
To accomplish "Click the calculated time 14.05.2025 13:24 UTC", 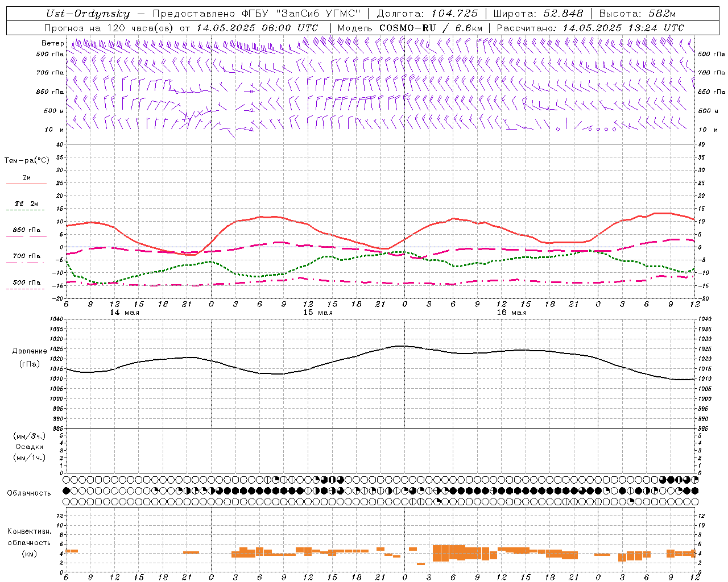I will (x=623, y=28).
